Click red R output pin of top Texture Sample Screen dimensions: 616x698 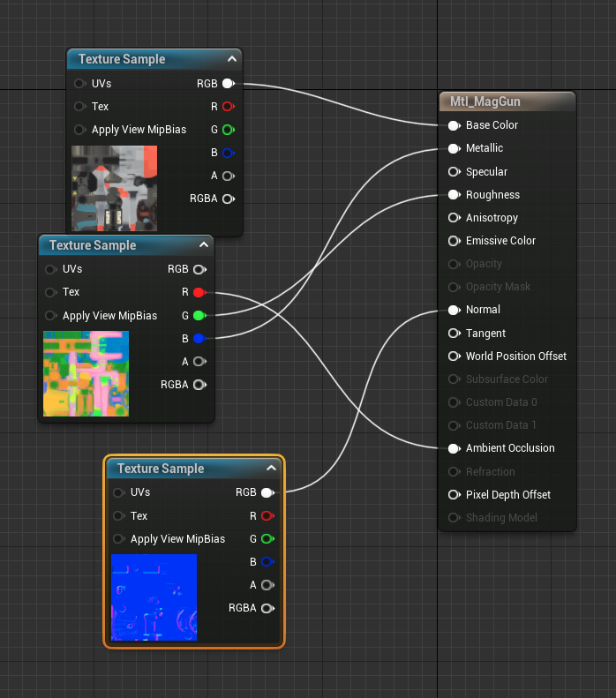point(229,107)
